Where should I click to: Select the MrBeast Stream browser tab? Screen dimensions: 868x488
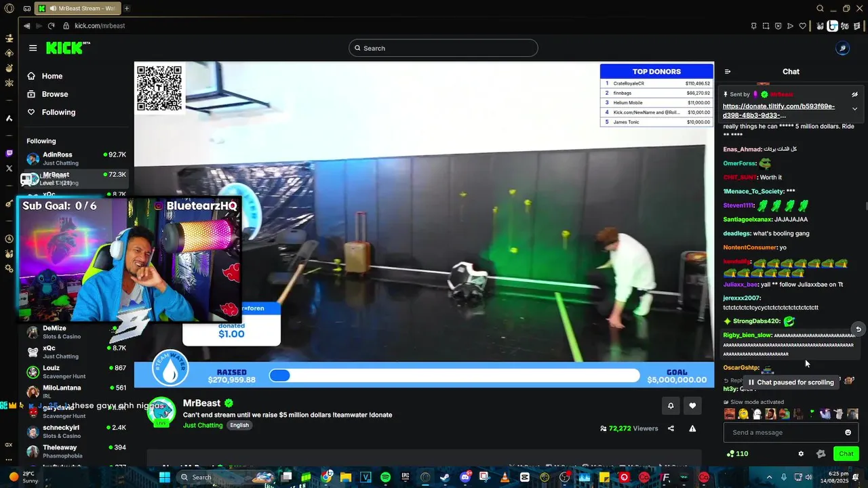[77, 8]
